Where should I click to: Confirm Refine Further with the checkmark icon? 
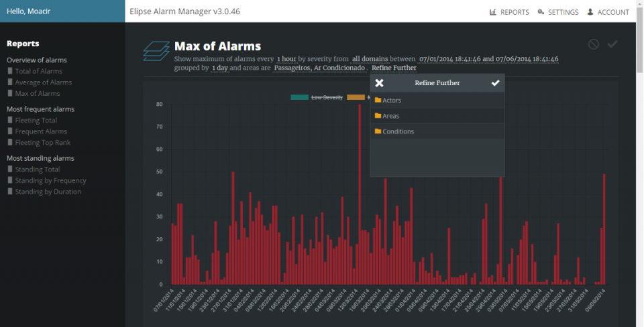pyautogui.click(x=495, y=83)
